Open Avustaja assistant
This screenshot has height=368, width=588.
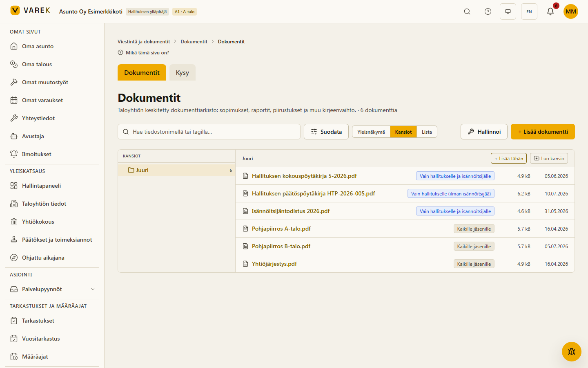(52, 136)
